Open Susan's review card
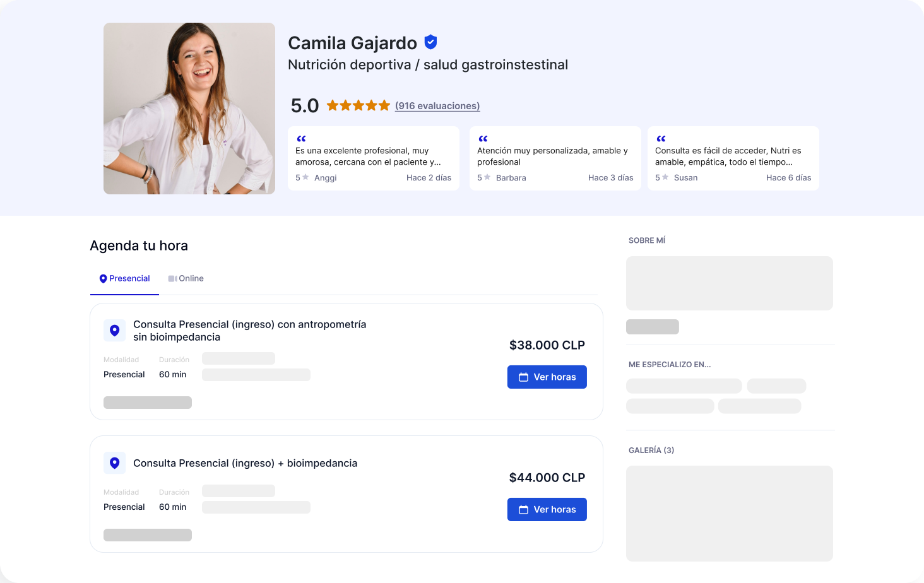Viewport: 924px width, 583px height. 733,158
